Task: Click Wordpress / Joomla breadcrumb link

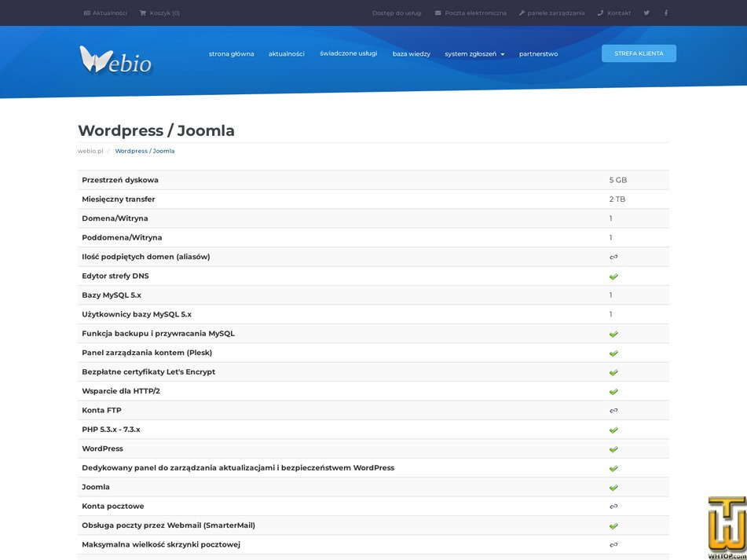Action: (145, 151)
